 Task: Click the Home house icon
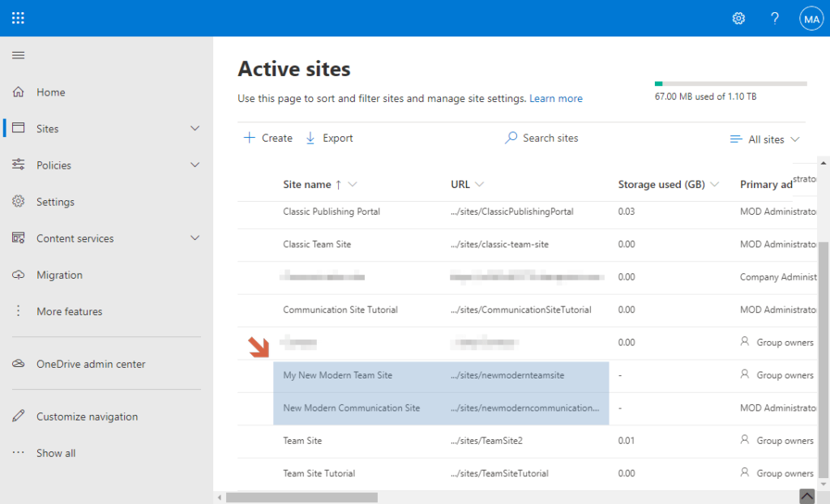[x=19, y=92]
